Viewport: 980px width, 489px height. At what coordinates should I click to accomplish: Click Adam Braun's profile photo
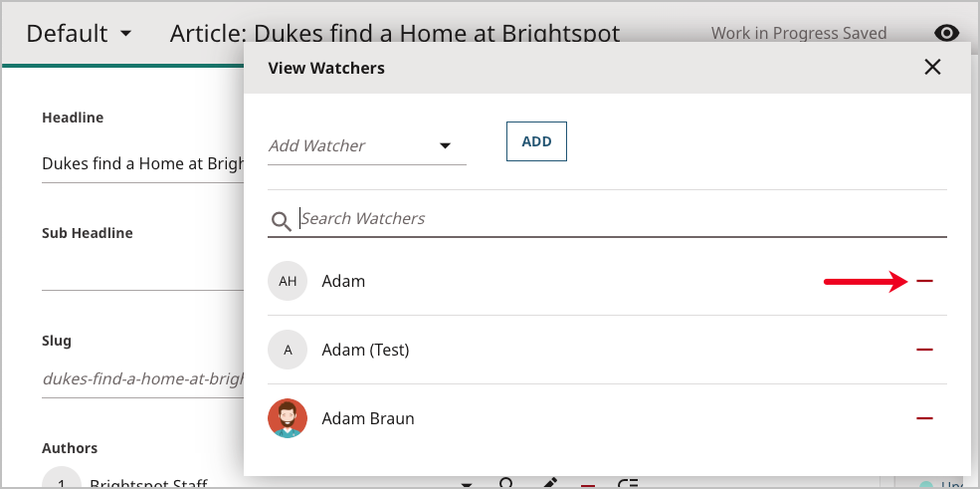288,418
